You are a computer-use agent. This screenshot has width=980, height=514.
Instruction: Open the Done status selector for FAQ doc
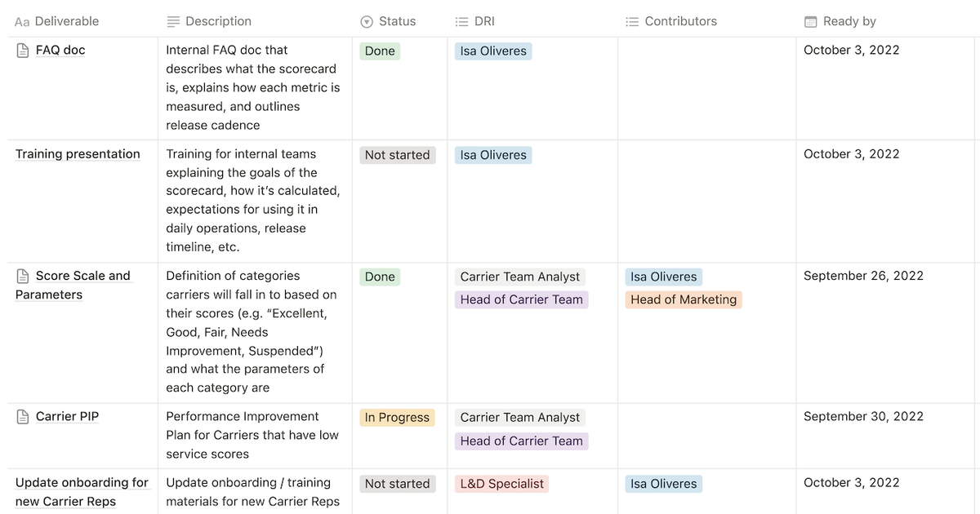pos(379,50)
